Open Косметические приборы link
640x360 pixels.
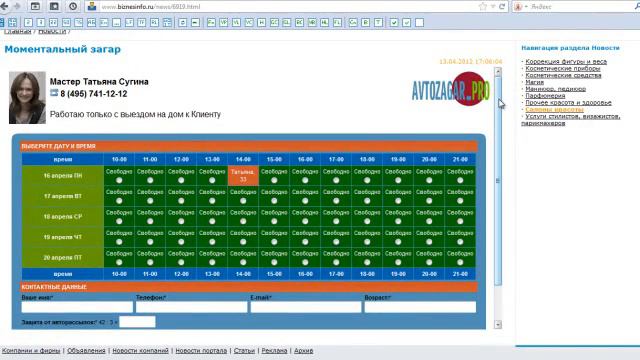[x=563, y=69]
